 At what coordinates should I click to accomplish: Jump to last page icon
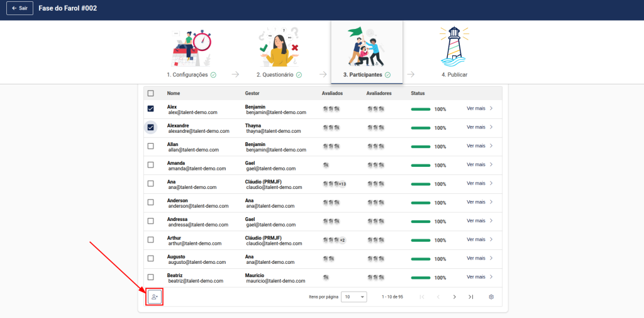pyautogui.click(x=470, y=297)
